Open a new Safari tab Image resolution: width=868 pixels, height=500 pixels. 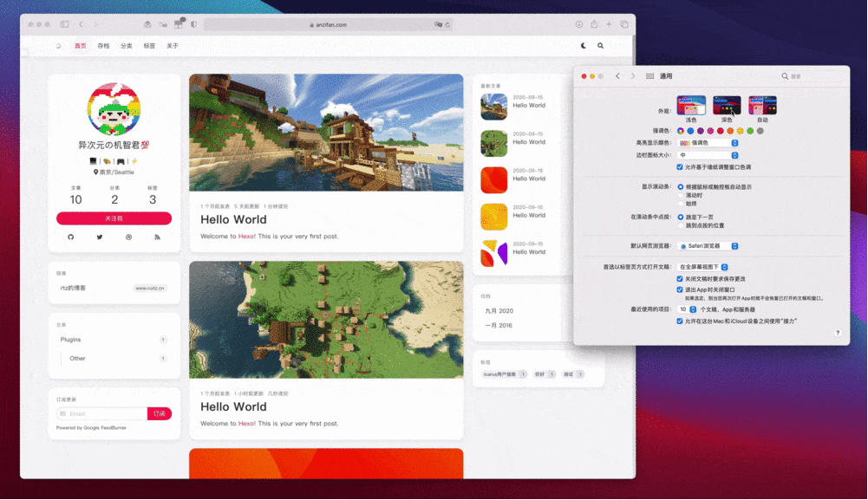click(609, 24)
